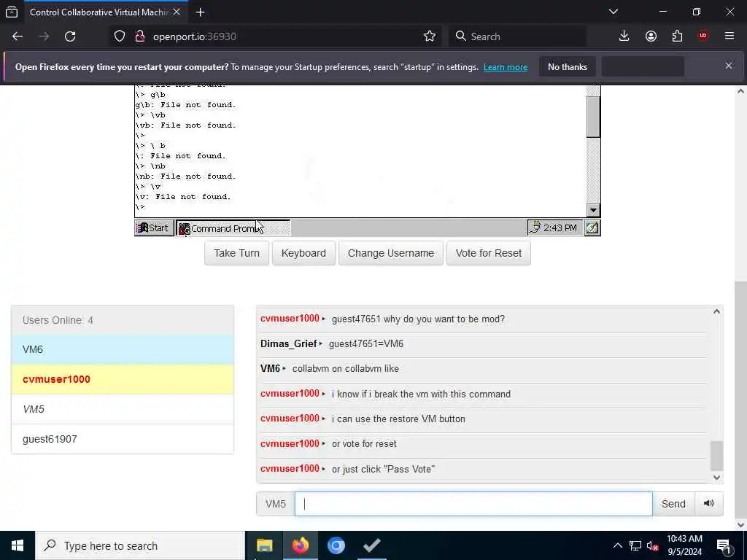The height and width of the screenshot is (560, 747).
Task: Click the page scrollbar up arrow
Action: 741,91
